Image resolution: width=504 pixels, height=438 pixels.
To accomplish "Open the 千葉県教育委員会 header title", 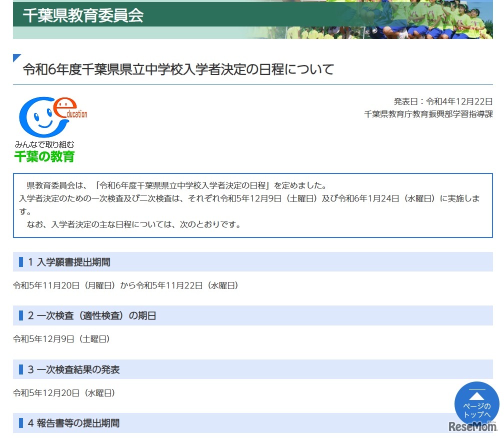I will click(83, 15).
